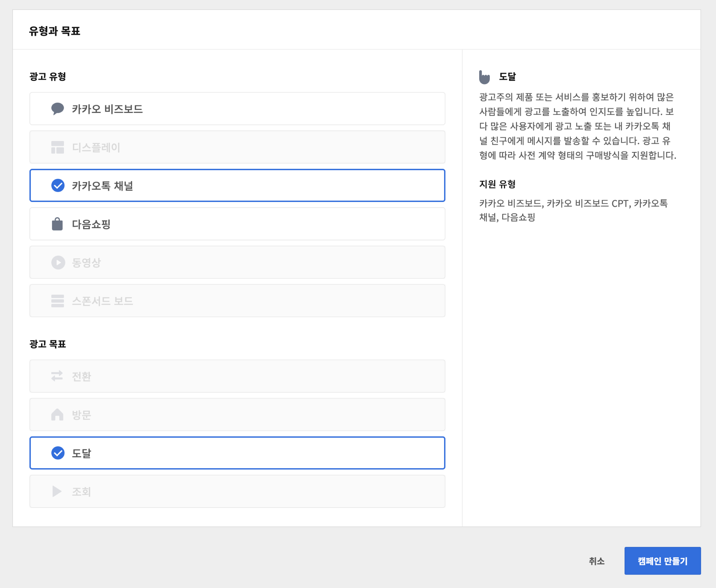
Task: Choose the 디스플레이 ad type option
Action: (237, 147)
